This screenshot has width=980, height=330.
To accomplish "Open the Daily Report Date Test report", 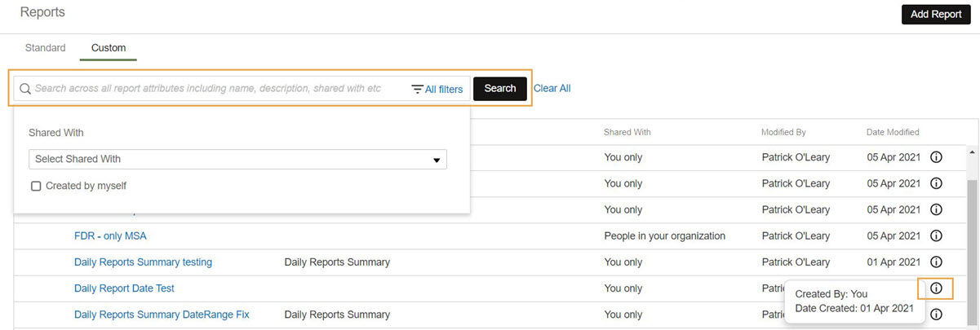I will tap(124, 288).
